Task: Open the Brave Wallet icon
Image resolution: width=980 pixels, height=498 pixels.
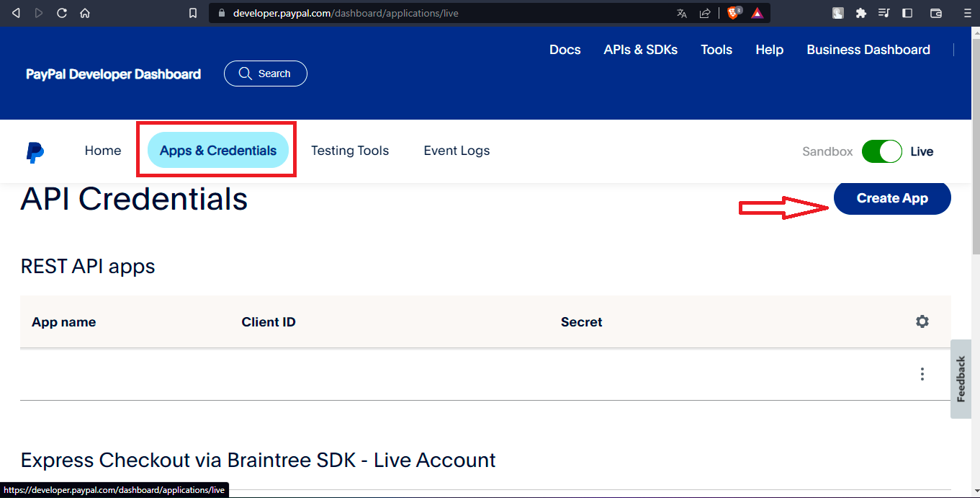Action: pyautogui.click(x=936, y=13)
